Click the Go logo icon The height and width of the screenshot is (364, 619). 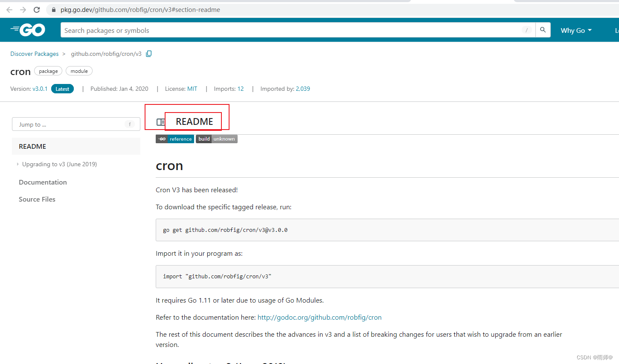(27, 29)
